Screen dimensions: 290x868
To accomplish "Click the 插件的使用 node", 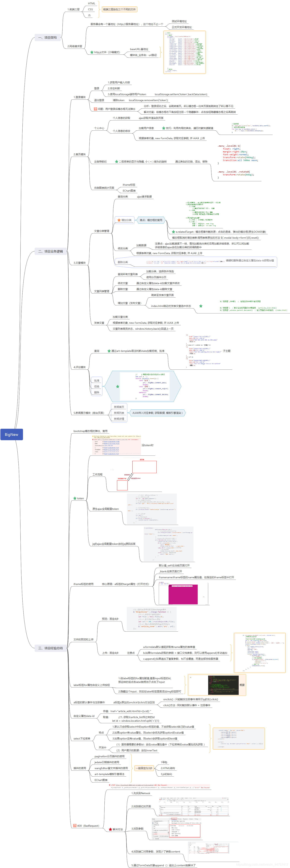I will click(80, 768).
